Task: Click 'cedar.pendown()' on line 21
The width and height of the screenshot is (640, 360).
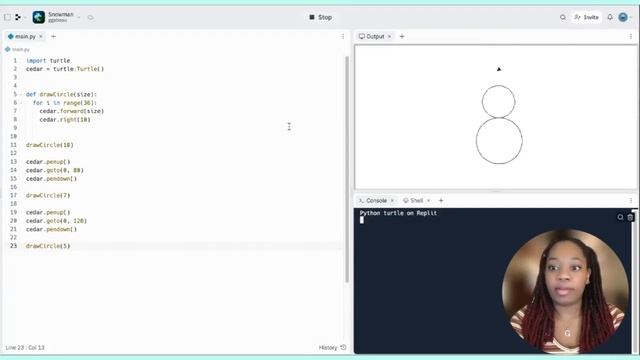Action: pyautogui.click(x=51, y=229)
